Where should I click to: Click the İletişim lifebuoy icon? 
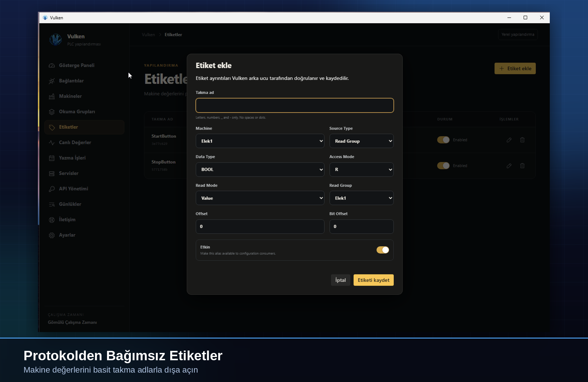[52, 220]
